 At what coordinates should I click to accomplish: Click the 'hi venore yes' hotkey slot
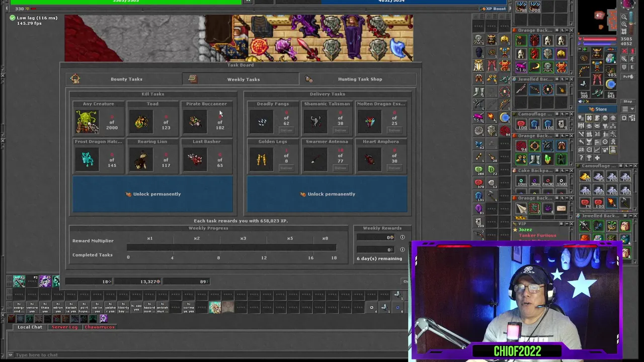(x=32, y=307)
